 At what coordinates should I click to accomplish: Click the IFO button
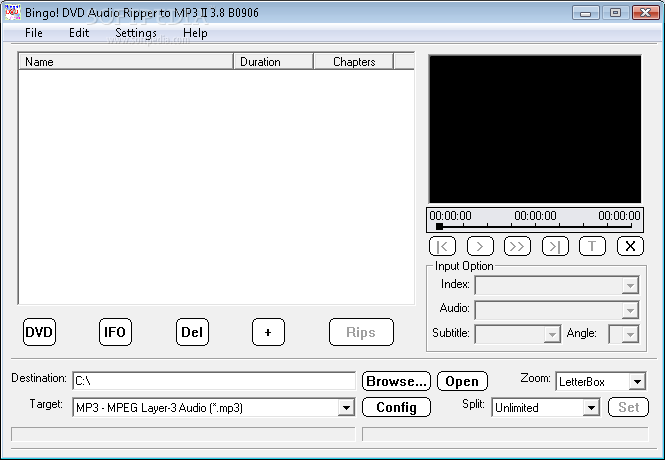115,332
